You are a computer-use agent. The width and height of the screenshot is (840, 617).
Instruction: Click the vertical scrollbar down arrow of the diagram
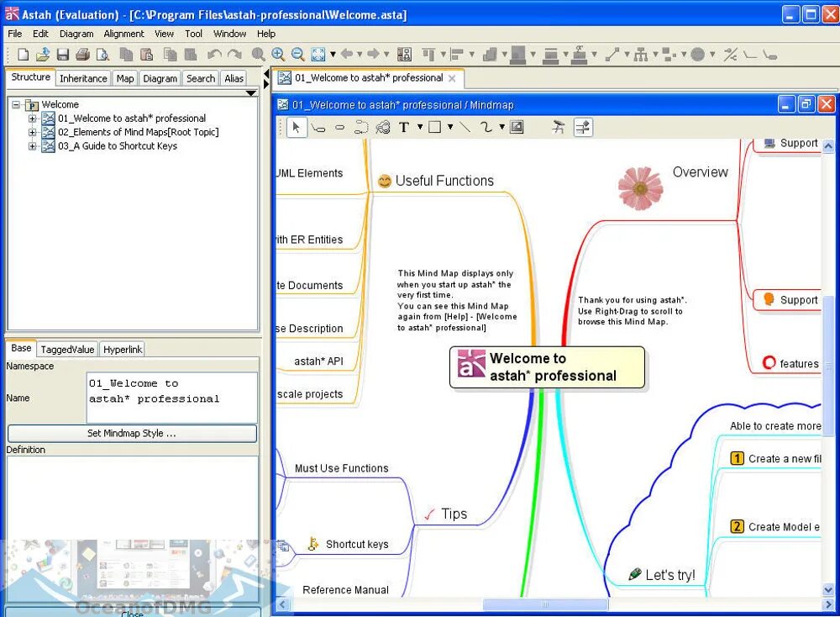click(x=828, y=589)
